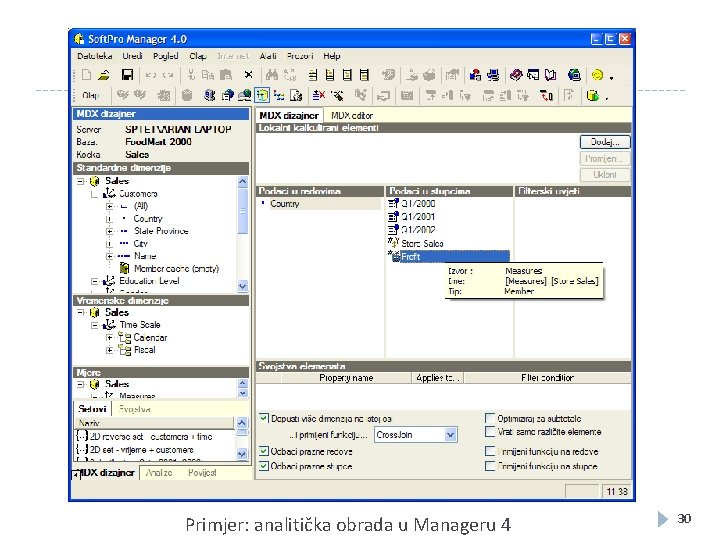Click the binoculars find icon

tap(272, 75)
